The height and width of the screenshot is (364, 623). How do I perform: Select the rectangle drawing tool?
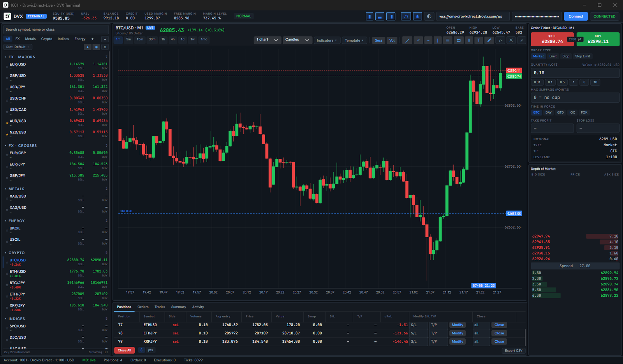(x=459, y=40)
